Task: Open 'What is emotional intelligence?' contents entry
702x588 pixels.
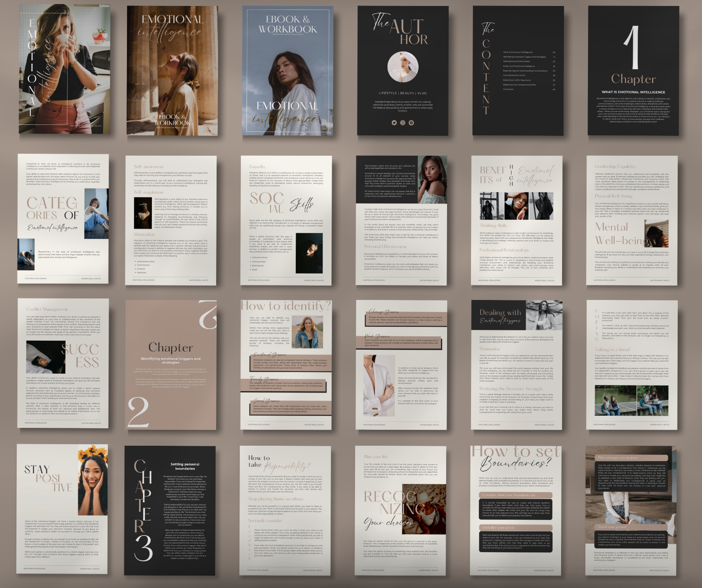Action: point(518,52)
